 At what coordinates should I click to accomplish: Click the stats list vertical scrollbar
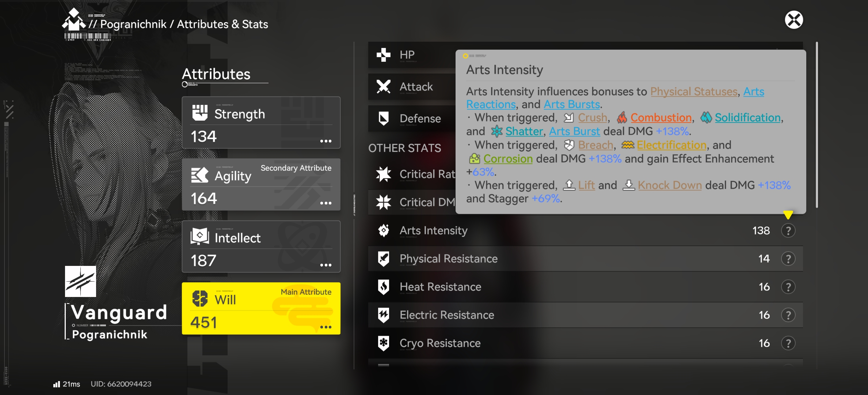click(x=816, y=124)
